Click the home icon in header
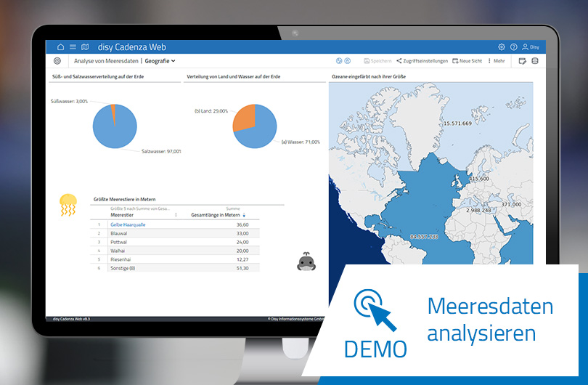Image resolution: width=588 pixels, height=385 pixels. click(60, 46)
